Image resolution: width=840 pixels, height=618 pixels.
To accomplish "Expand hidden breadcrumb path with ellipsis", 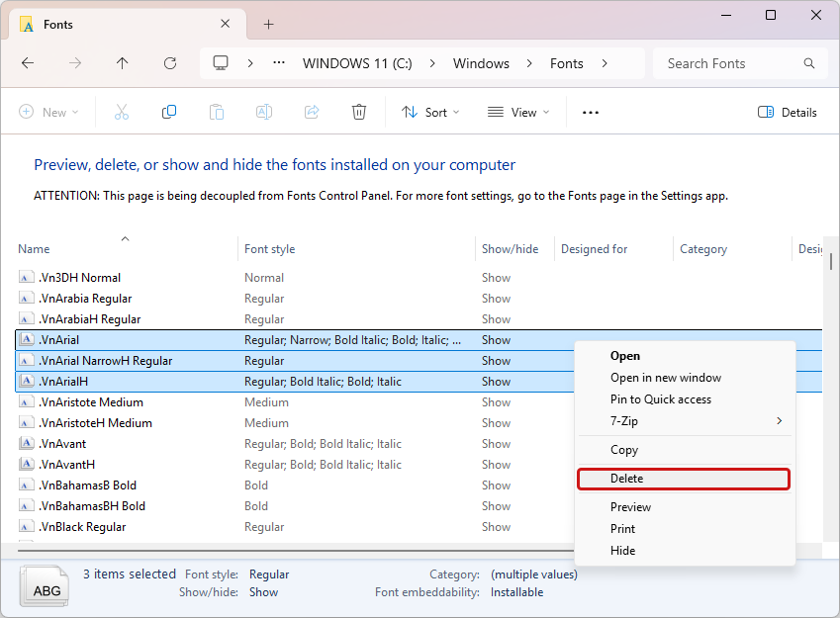I will click(x=279, y=63).
